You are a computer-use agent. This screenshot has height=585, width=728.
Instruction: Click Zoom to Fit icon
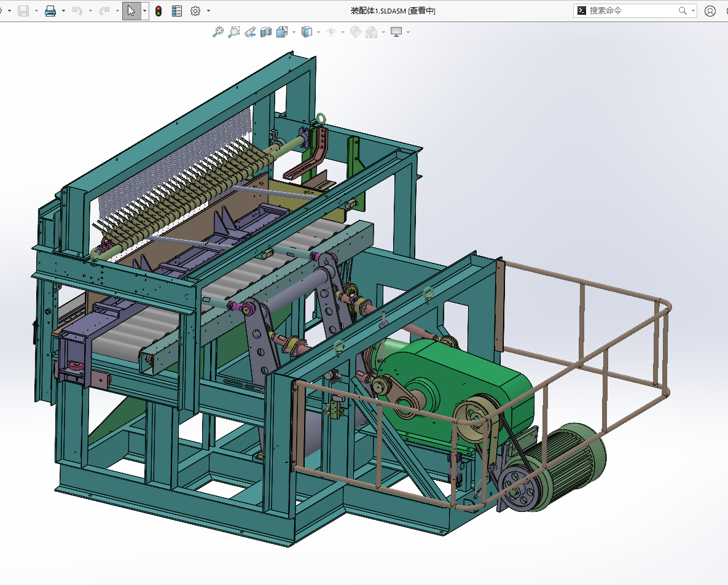tap(217, 32)
